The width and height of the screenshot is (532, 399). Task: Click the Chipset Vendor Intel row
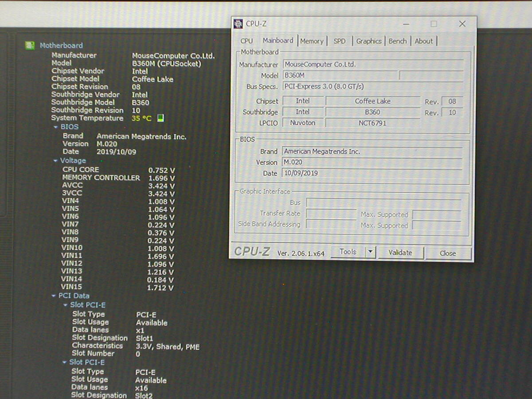100,71
